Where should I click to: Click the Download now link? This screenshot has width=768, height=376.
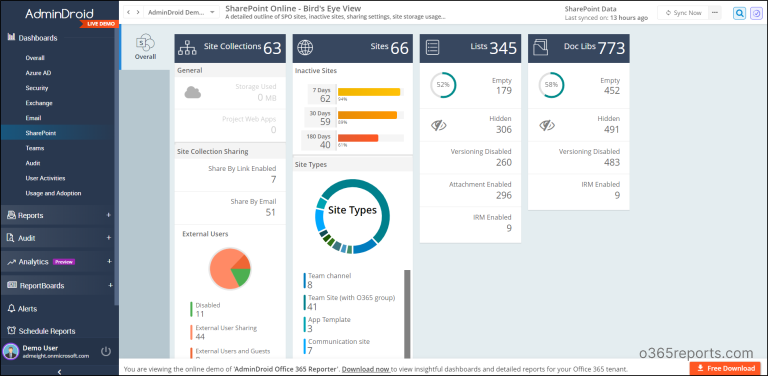click(x=365, y=369)
